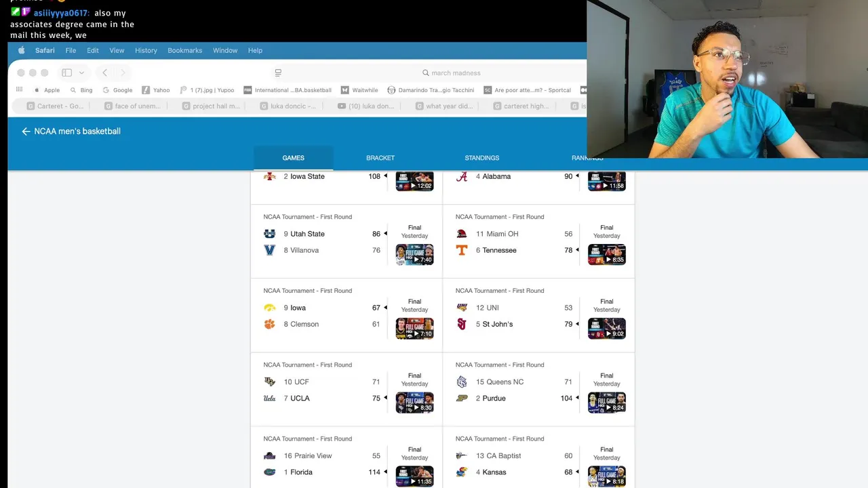The height and width of the screenshot is (488, 868).
Task: Open the Google bookmark
Action: pyautogui.click(x=117, y=89)
